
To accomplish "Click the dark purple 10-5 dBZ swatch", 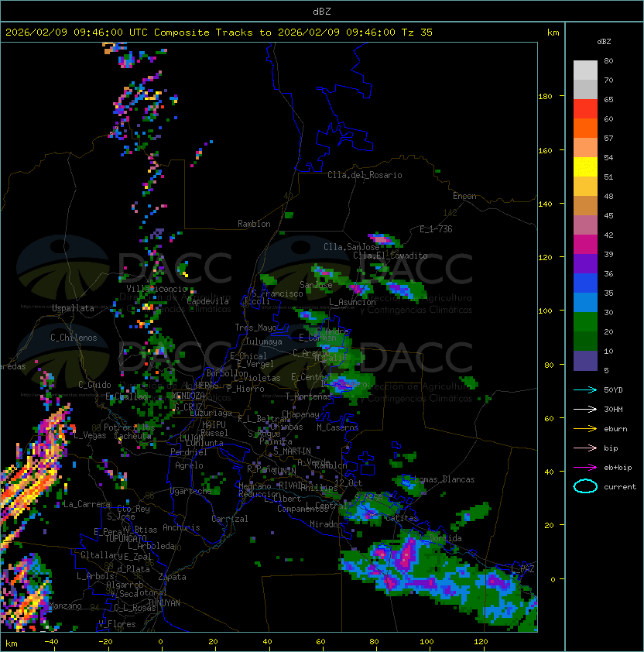I will (x=585, y=361).
